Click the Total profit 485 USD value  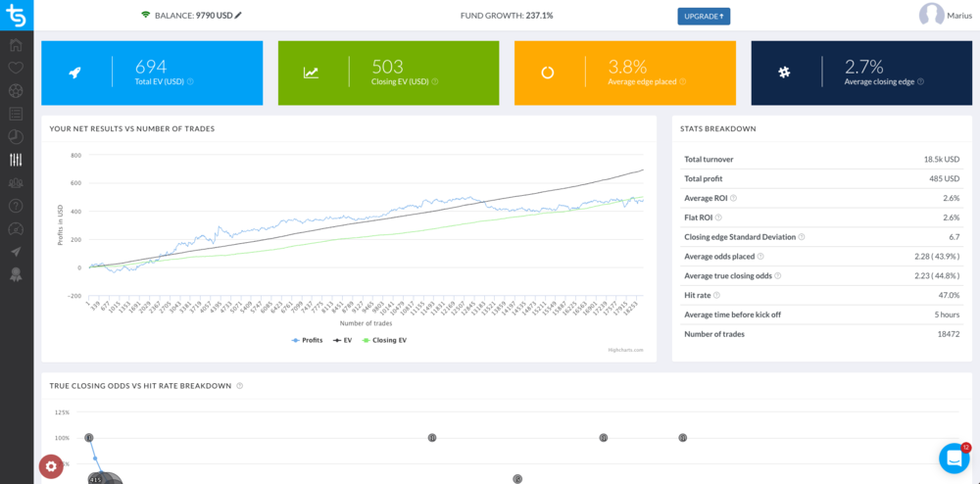click(945, 178)
